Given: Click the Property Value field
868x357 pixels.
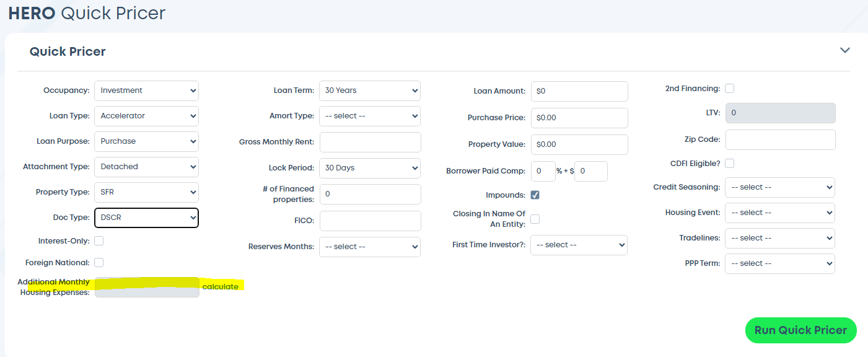Looking at the screenshot, I should 579,144.
